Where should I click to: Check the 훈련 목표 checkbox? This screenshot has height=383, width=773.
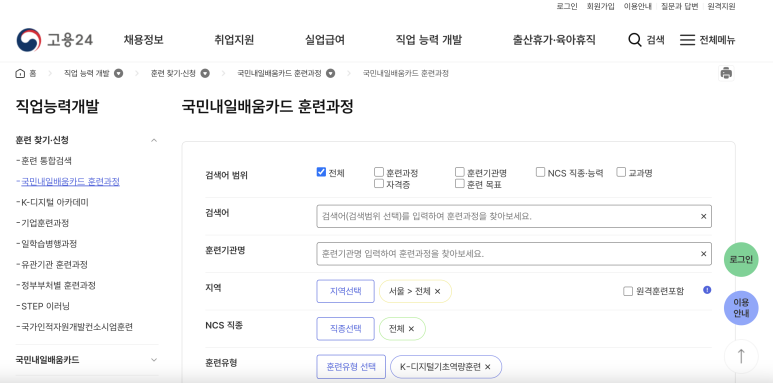point(459,184)
